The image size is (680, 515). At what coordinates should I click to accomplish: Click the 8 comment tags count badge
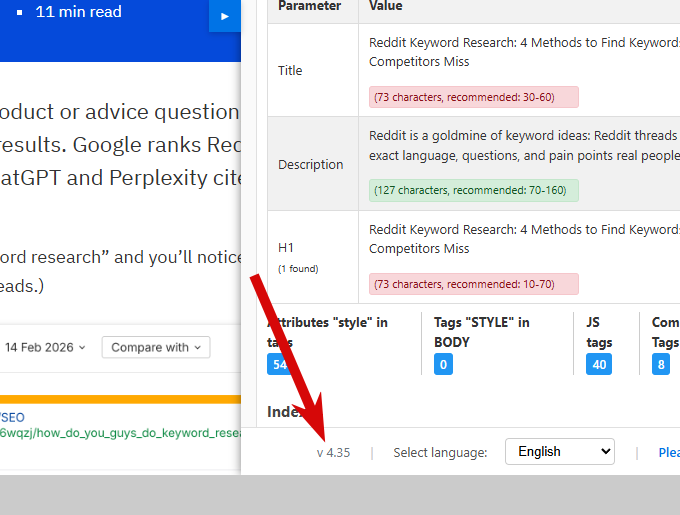(661, 364)
